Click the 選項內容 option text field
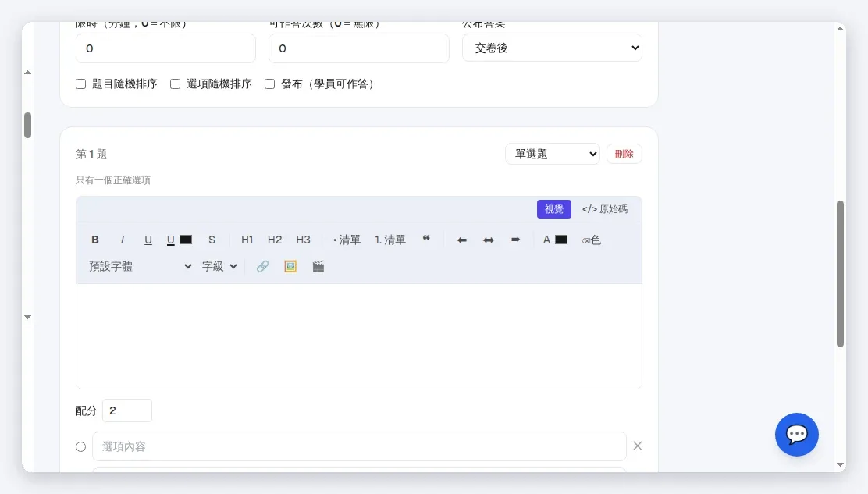Viewport: 868px width, 494px height. tap(359, 446)
